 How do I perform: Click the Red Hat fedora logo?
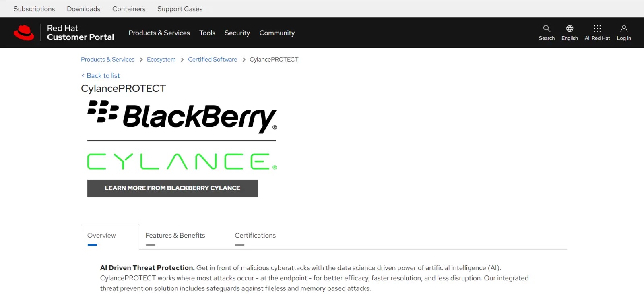(24, 33)
